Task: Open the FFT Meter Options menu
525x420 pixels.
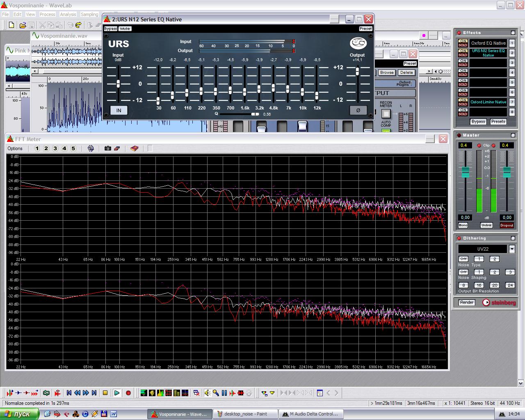Action: tap(15, 148)
